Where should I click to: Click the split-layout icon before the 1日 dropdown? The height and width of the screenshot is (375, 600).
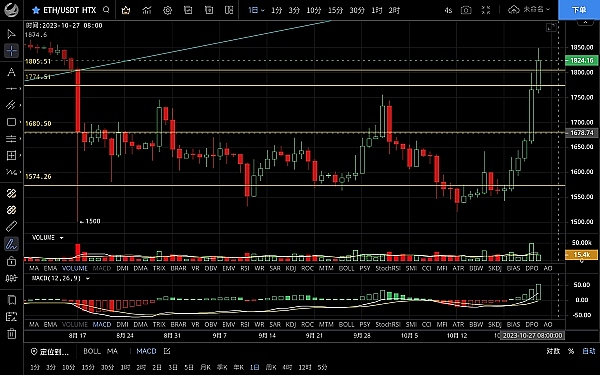[x=229, y=10]
